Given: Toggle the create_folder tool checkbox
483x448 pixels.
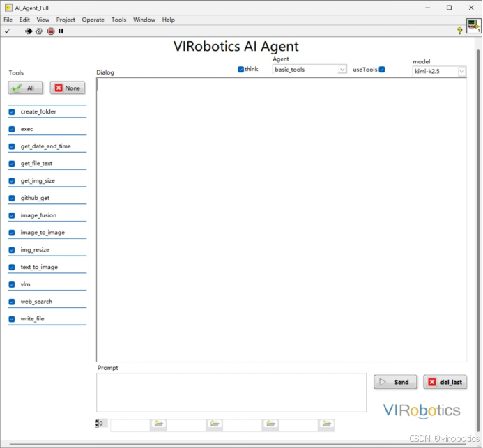Looking at the screenshot, I should coord(12,111).
